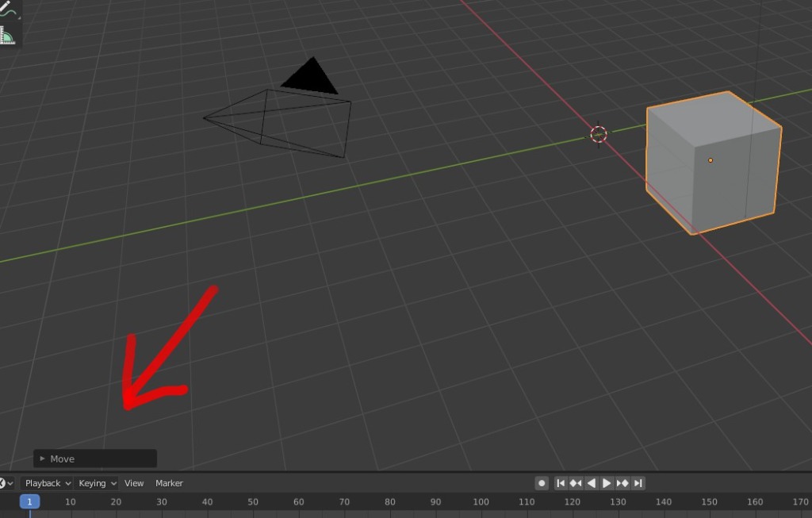The width and height of the screenshot is (812, 518).
Task: Click the current frame indicator at 1
Action: tap(29, 501)
